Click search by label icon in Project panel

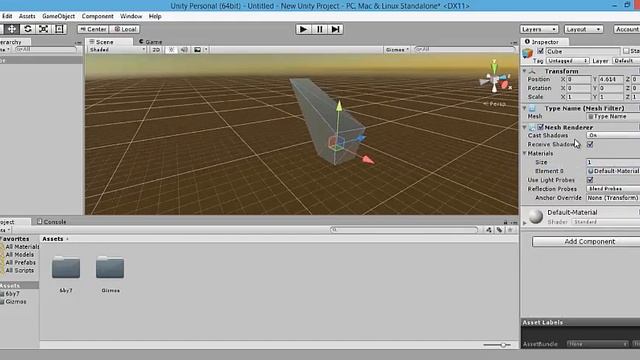coord(499,230)
